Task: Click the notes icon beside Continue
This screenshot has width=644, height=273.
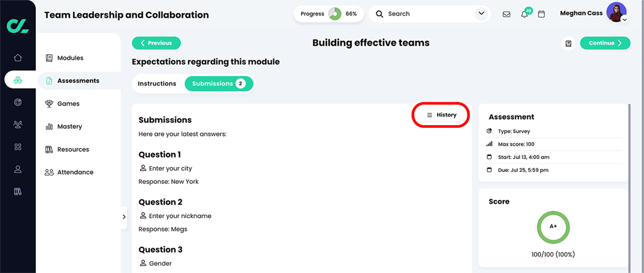Action: (x=569, y=43)
